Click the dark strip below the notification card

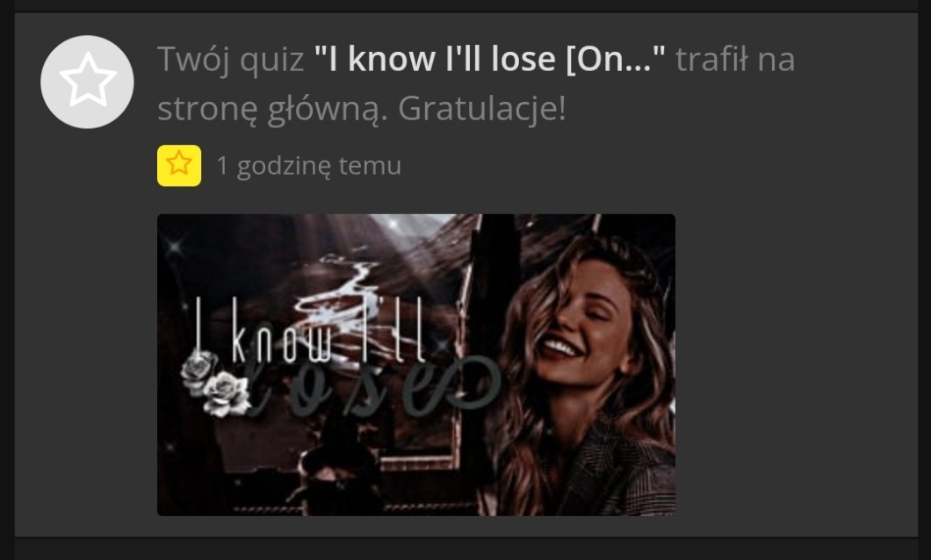coord(465,549)
